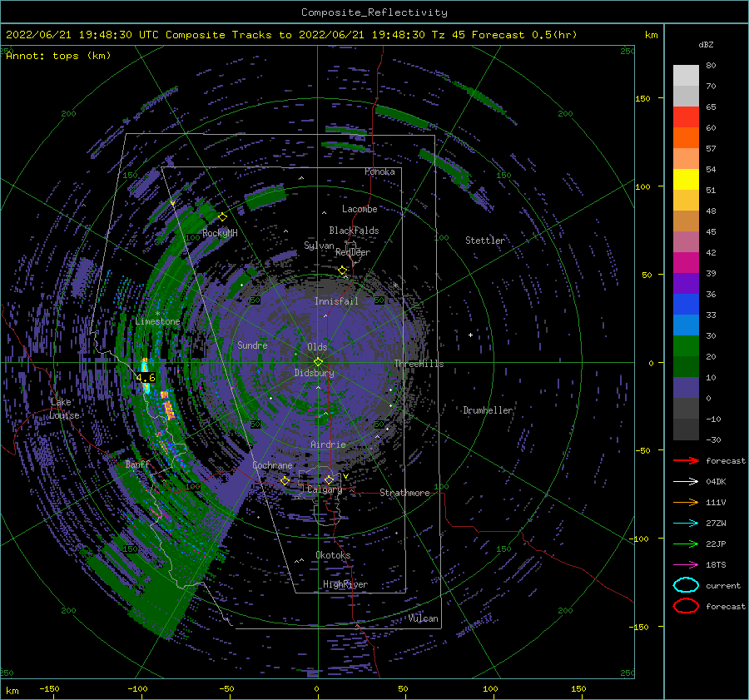This screenshot has width=749, height=700.
Task: Click the Innisfail city label
Action: pos(336,301)
